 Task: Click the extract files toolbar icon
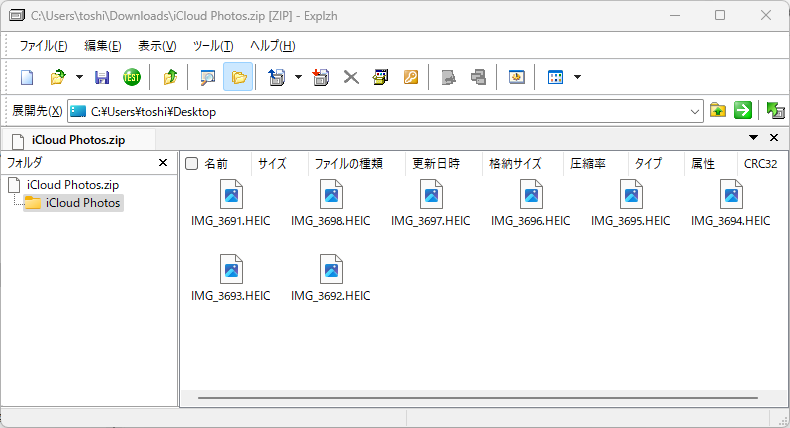pos(276,77)
